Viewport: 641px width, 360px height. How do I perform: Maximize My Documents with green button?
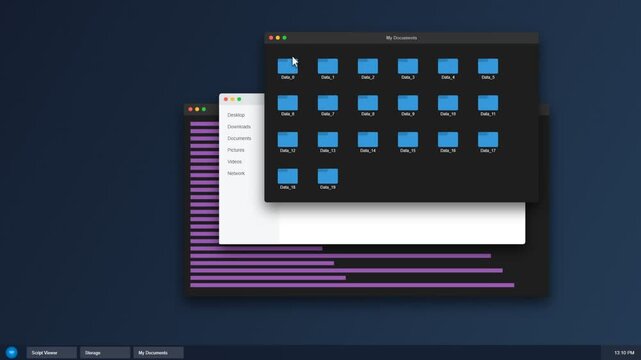(x=285, y=38)
